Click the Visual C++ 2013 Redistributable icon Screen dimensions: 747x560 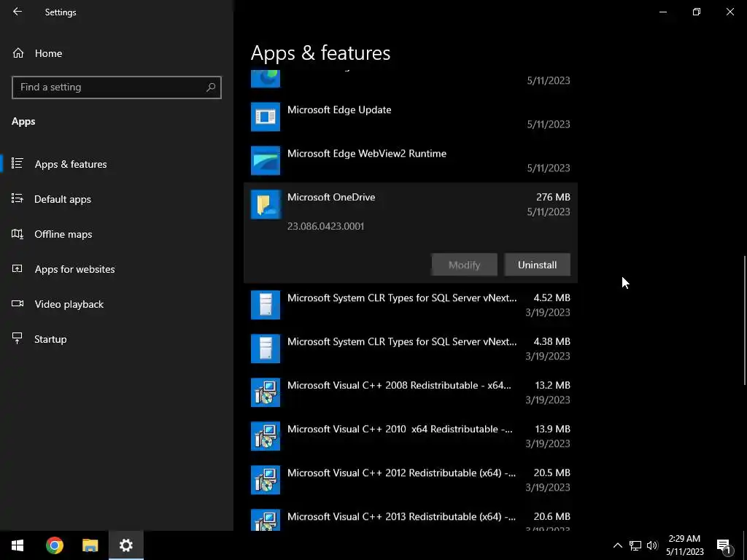pos(266,520)
